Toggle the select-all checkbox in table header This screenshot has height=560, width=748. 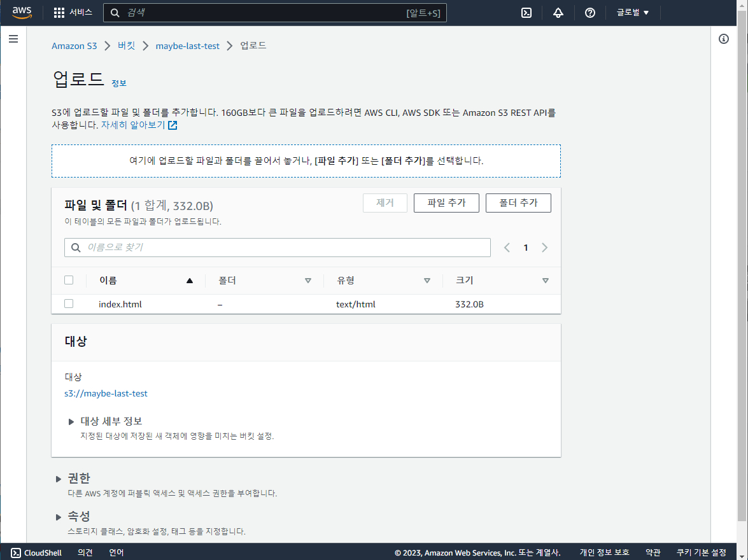(x=69, y=280)
